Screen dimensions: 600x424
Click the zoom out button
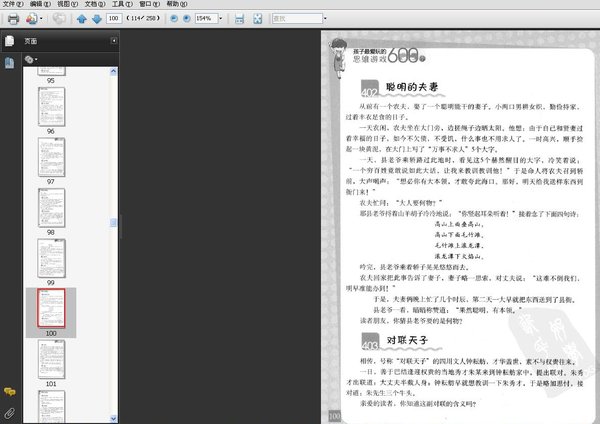point(174,18)
